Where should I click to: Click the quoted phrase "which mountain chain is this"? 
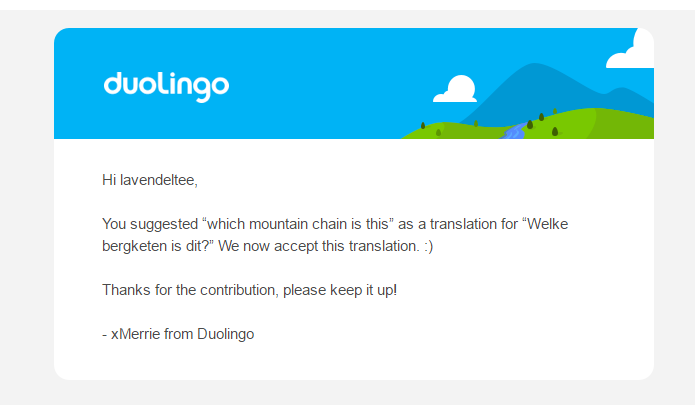click(298, 224)
